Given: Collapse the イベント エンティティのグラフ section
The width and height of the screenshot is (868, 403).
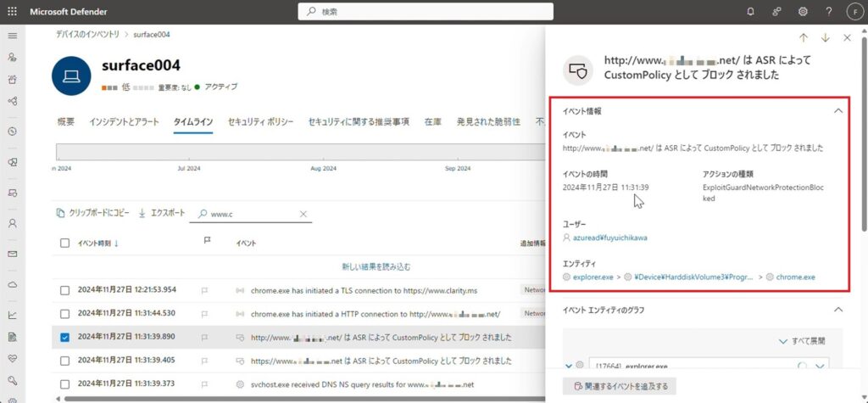Looking at the screenshot, I should click(x=838, y=310).
